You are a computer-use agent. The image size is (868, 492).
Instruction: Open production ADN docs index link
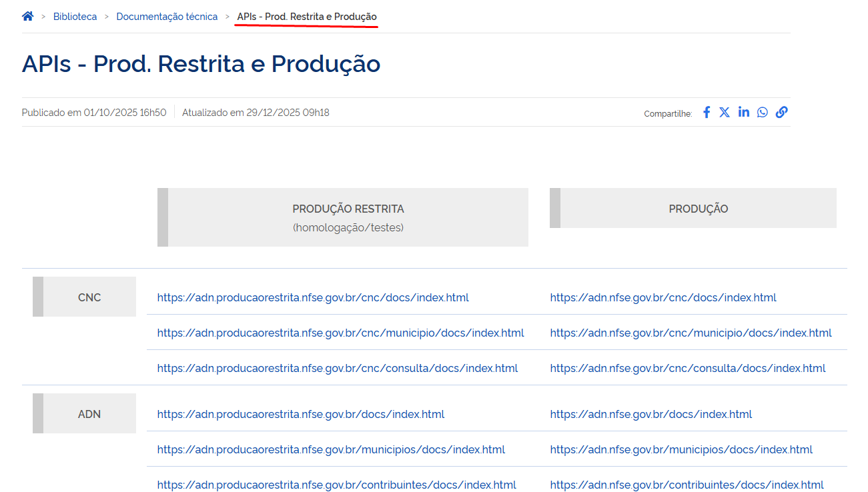pyautogui.click(x=651, y=415)
